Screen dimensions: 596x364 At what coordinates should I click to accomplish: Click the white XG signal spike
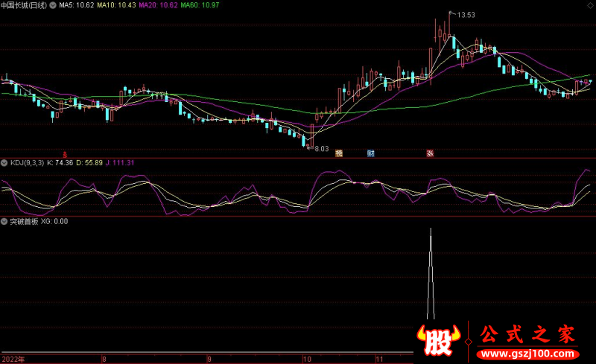tap(430, 275)
